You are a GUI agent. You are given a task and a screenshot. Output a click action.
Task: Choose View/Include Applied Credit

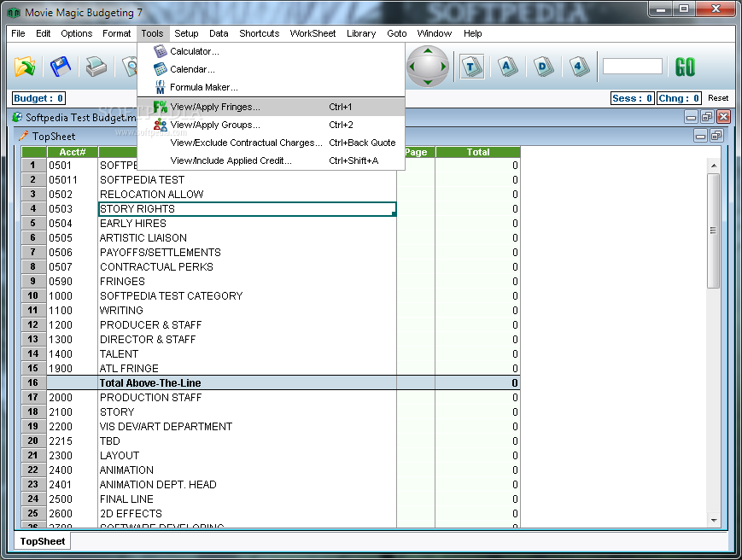pyautogui.click(x=271, y=160)
